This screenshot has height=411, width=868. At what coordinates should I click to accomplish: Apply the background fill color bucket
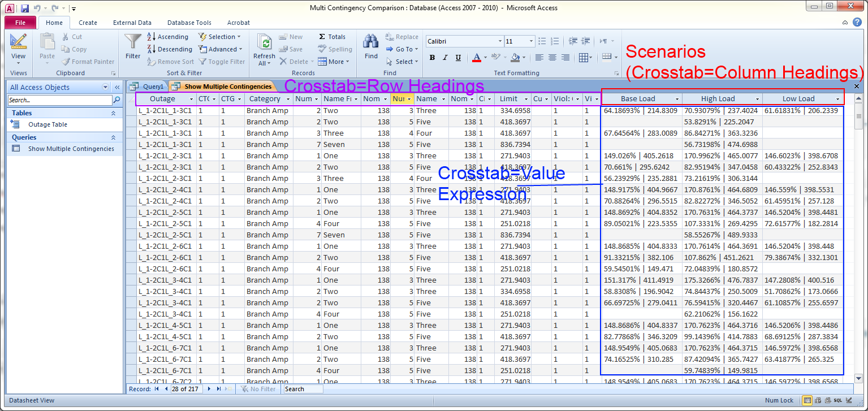pos(515,57)
